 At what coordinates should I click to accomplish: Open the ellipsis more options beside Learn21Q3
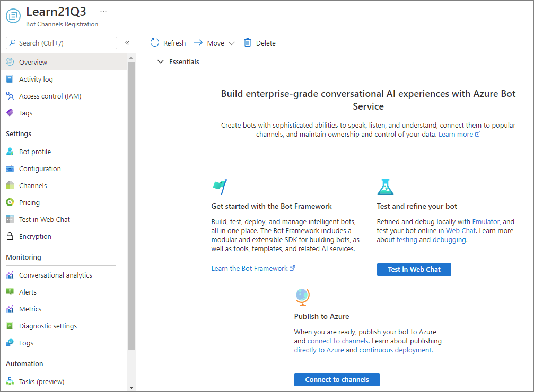coord(103,12)
